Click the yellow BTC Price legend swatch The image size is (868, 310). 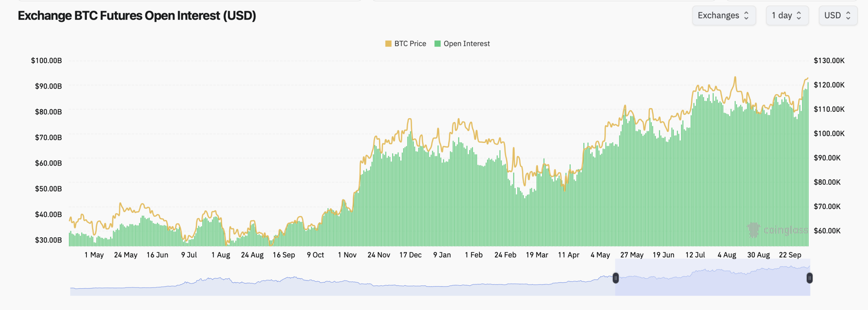point(388,44)
